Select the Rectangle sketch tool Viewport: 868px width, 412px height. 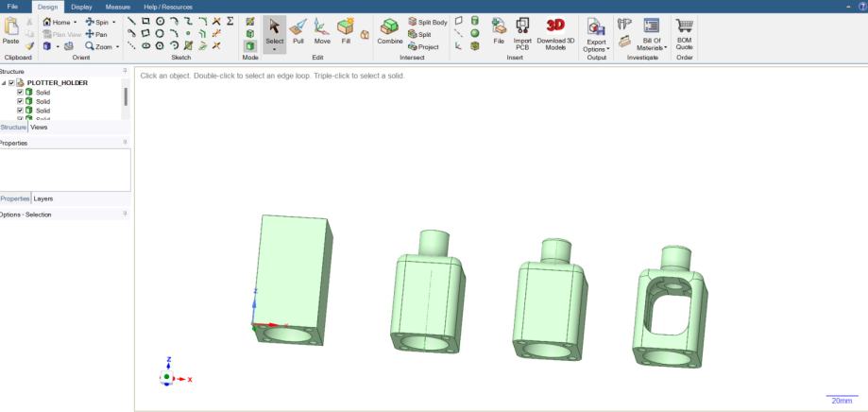pos(145,22)
